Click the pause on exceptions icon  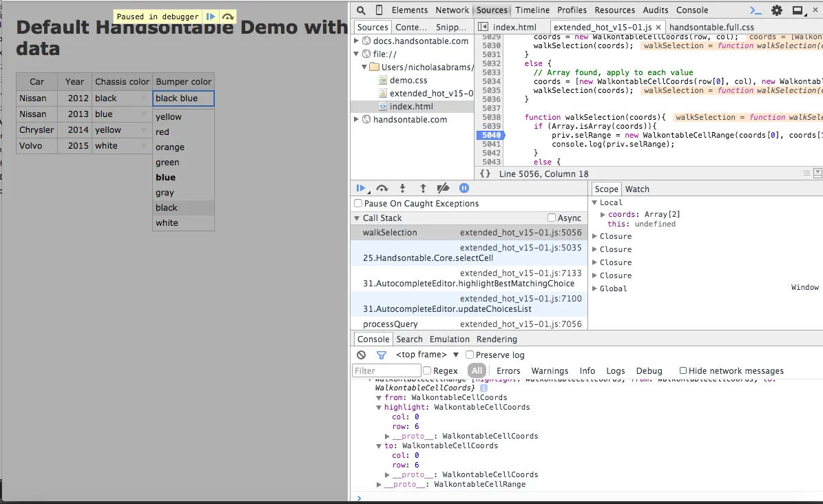[x=464, y=188]
